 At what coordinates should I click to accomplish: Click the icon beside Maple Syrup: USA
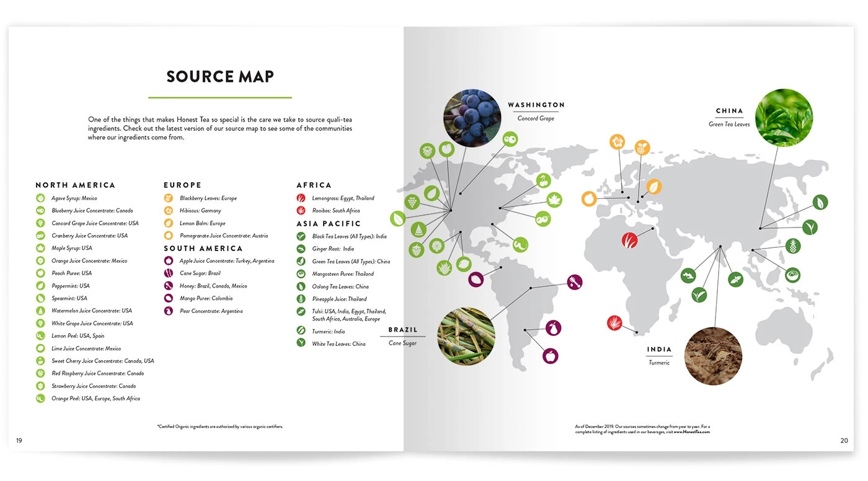point(40,248)
